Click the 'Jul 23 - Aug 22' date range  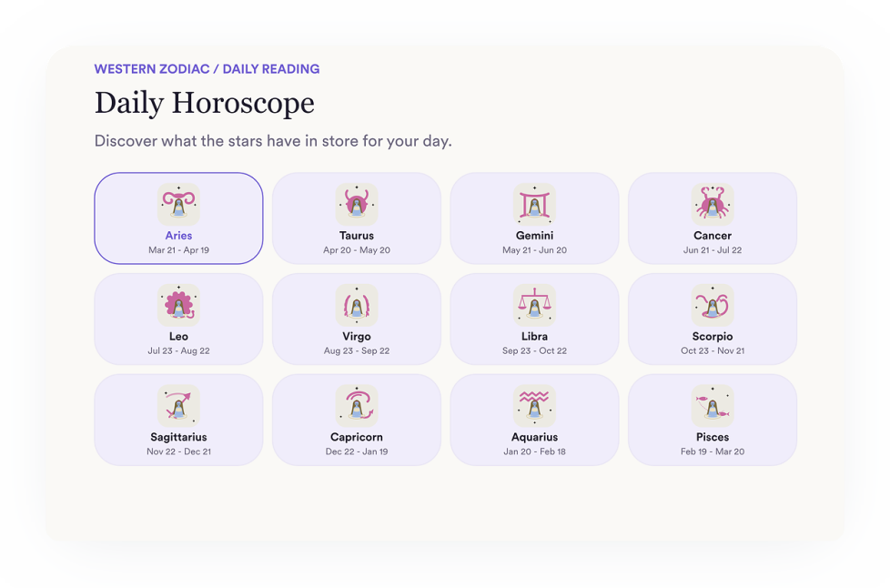[x=178, y=350]
